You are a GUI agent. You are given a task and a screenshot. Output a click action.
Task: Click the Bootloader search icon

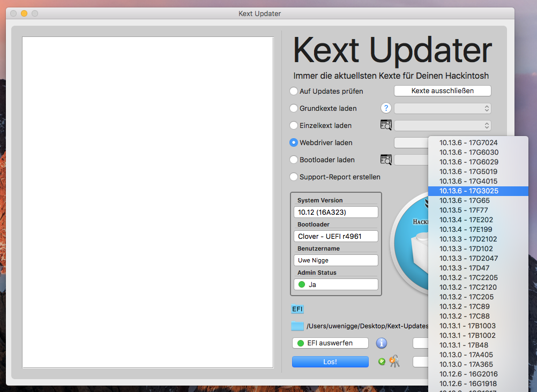point(386,160)
